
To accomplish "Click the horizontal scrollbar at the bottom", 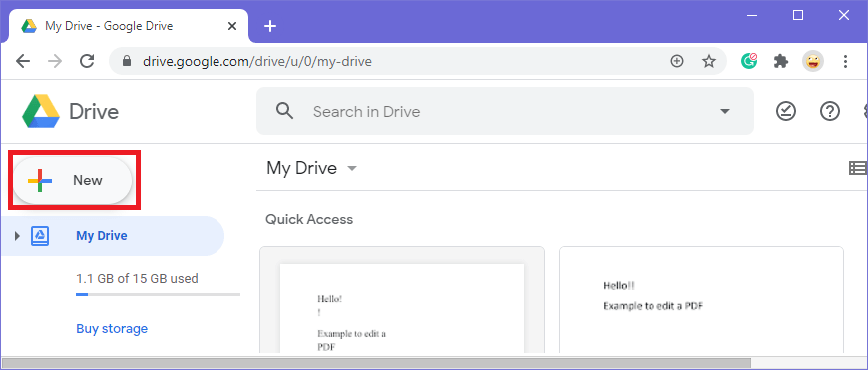I will pyautogui.click(x=376, y=363).
